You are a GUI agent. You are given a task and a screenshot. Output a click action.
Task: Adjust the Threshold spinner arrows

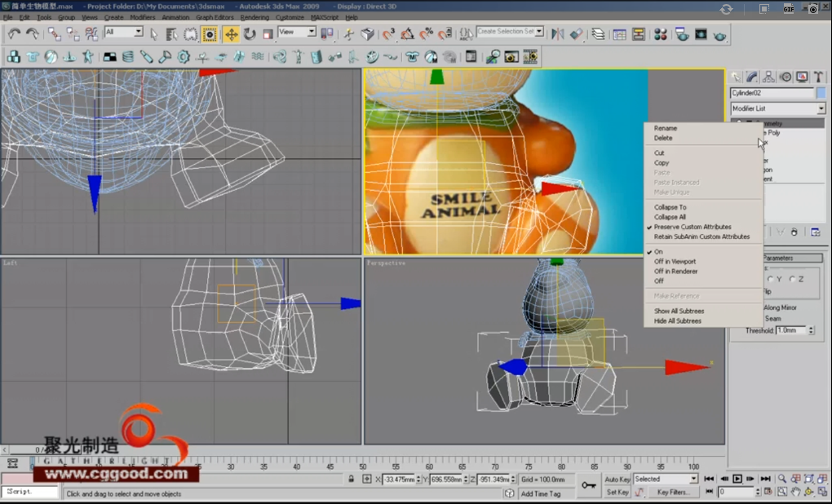coord(811,330)
